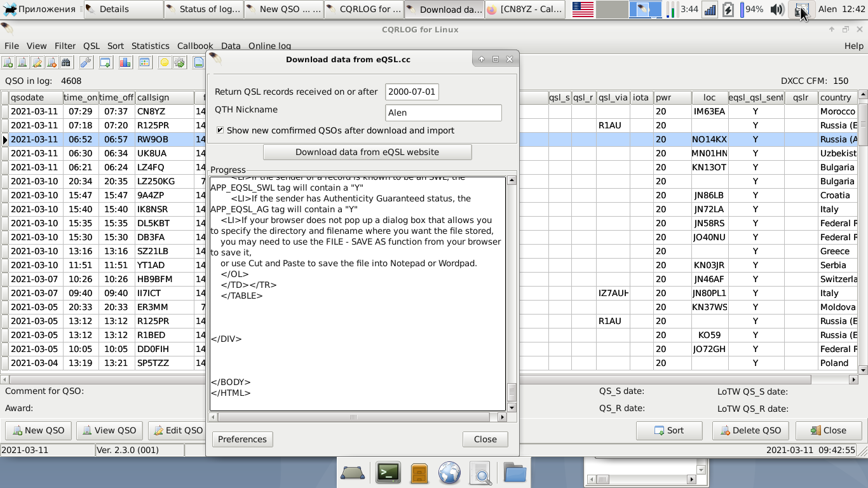Click Progress horizontal scrollbar left arrow
868x488 pixels.
tap(214, 417)
